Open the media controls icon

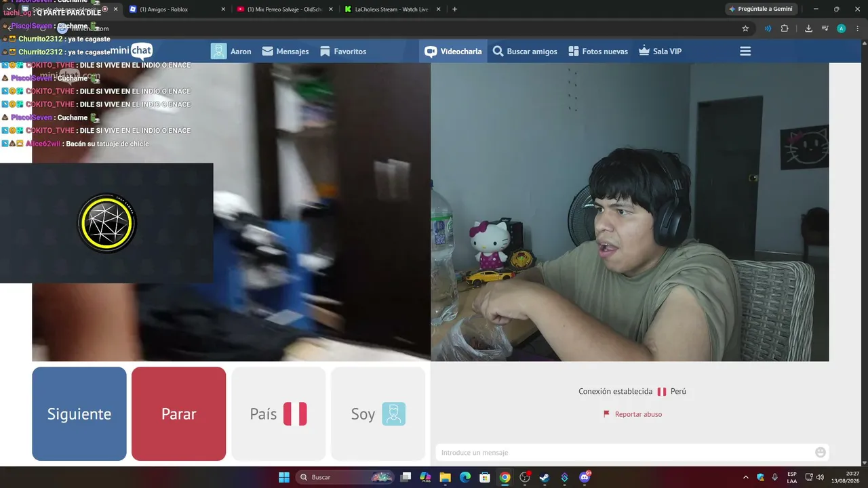point(825,28)
